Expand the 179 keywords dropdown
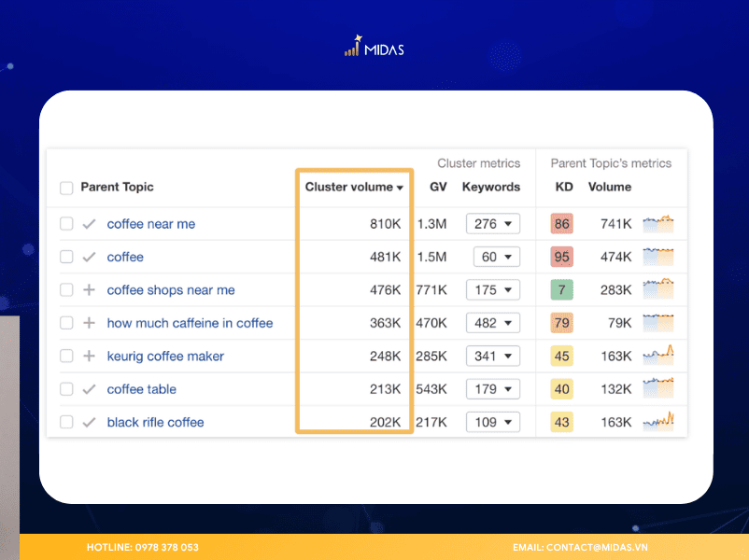 tap(493, 388)
